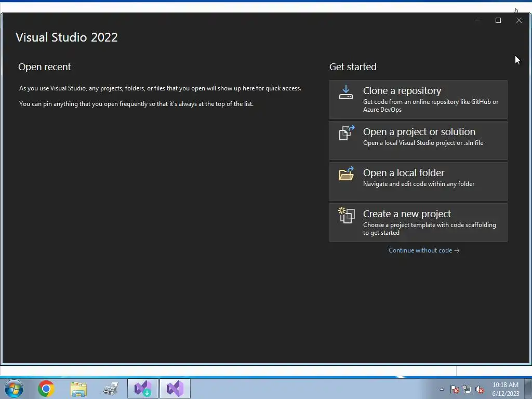532x399 pixels.
Task: Open the network status tray icon
Action: coord(467,389)
